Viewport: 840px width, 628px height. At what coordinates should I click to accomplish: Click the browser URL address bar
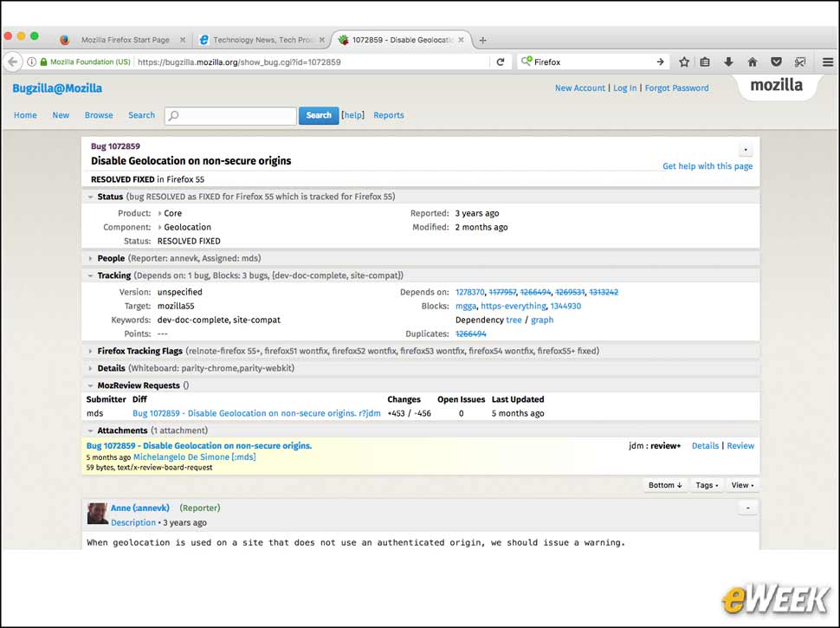pos(311,62)
